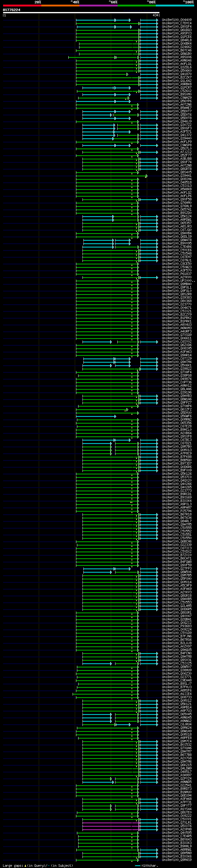
Task: Click the UniRef100_Q56YP6 label
Action: (x=177, y=101)
